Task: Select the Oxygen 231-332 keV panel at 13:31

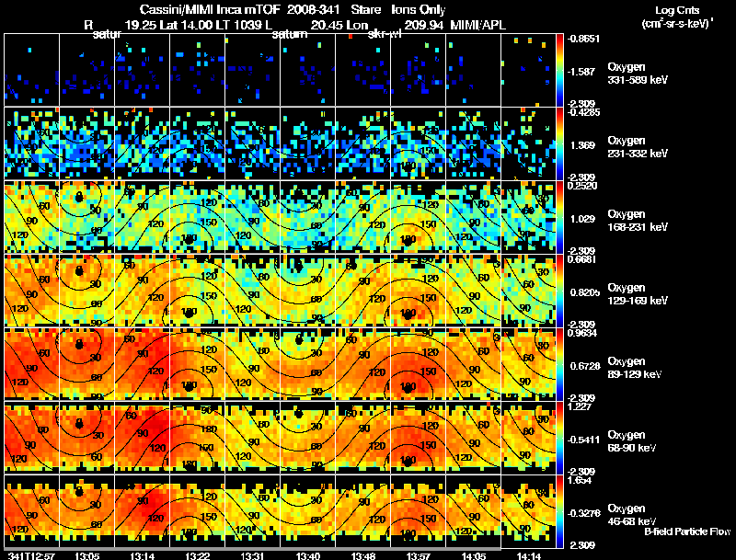Action: pos(252,144)
